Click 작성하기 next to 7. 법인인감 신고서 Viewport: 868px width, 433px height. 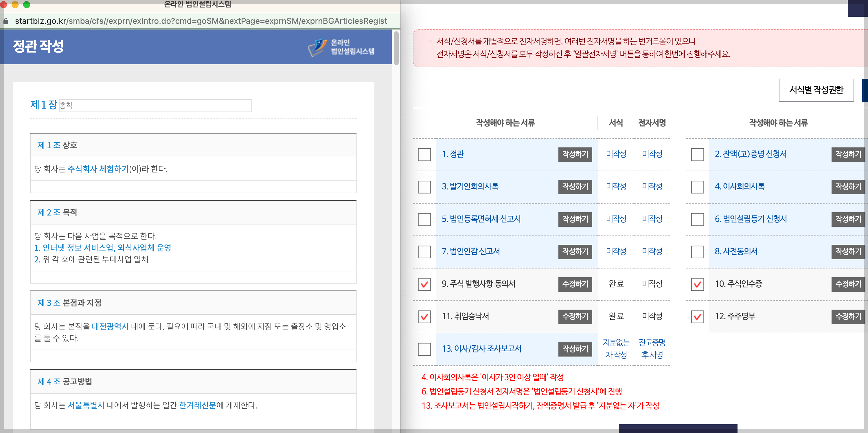tap(575, 252)
